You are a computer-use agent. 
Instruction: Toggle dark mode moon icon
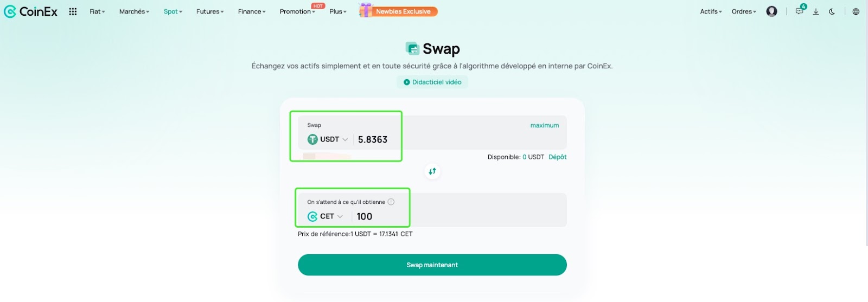click(x=832, y=11)
